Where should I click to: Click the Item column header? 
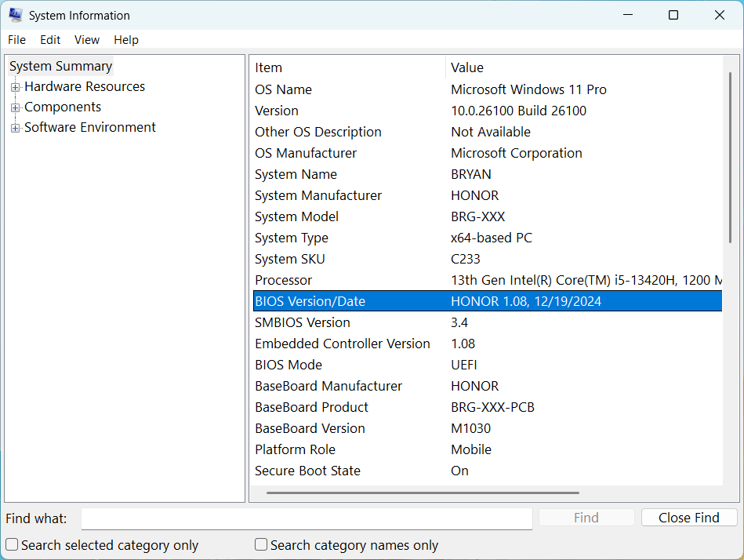[268, 67]
